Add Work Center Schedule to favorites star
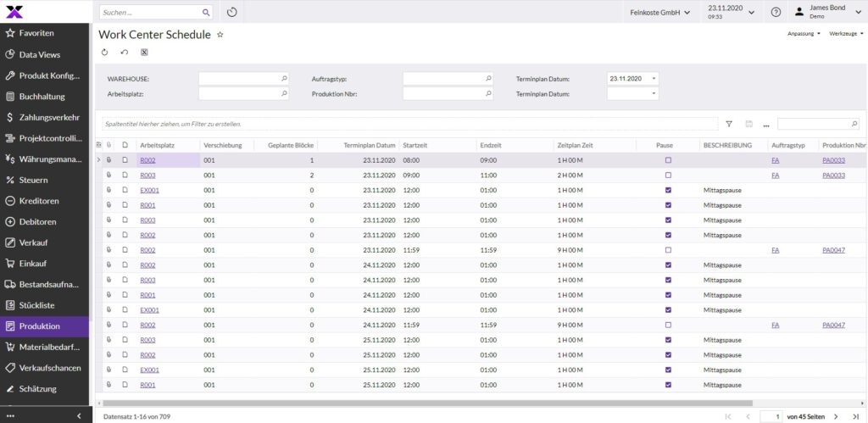Image resolution: width=868 pixels, height=423 pixels. [220, 34]
